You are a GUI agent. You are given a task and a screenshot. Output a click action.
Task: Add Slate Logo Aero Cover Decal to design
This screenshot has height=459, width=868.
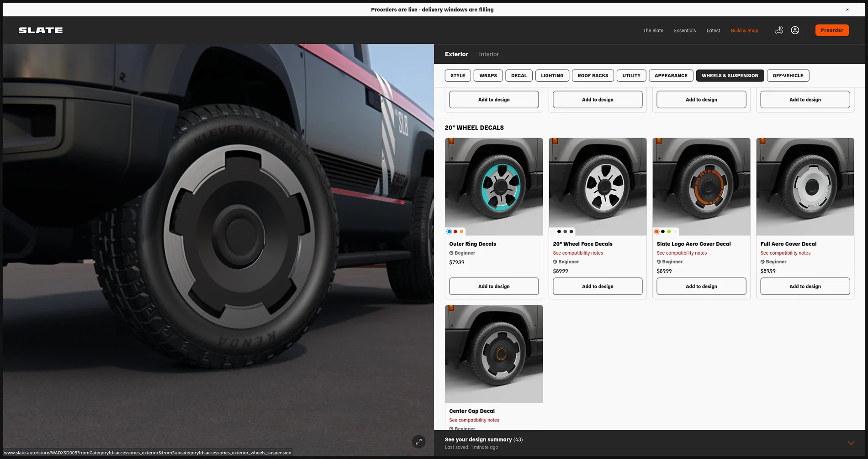coord(701,286)
